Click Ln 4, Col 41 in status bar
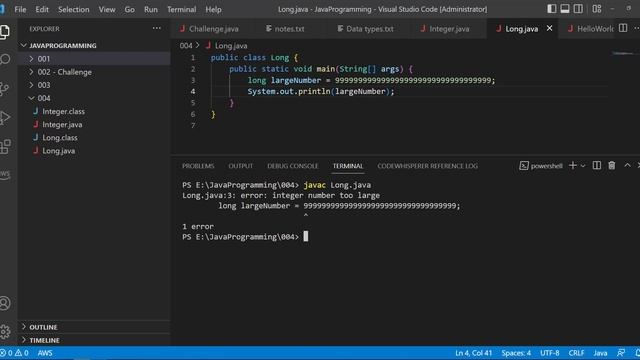Viewport: 640px width, 360px height. pos(473,353)
